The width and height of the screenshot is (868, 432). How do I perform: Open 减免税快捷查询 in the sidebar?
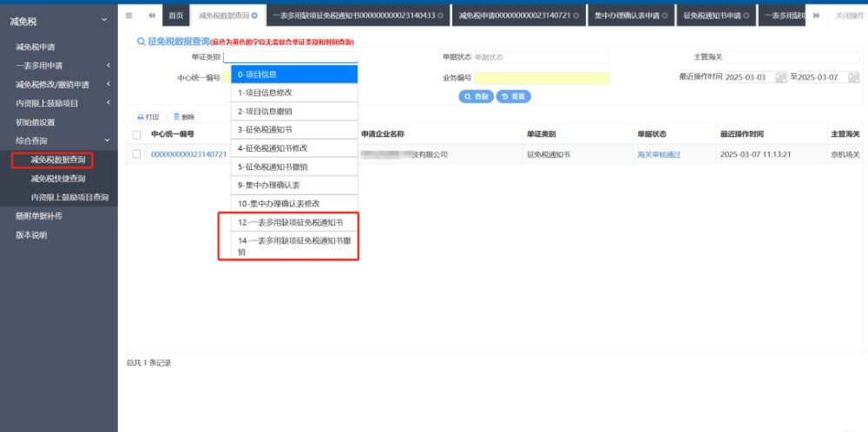[63, 179]
